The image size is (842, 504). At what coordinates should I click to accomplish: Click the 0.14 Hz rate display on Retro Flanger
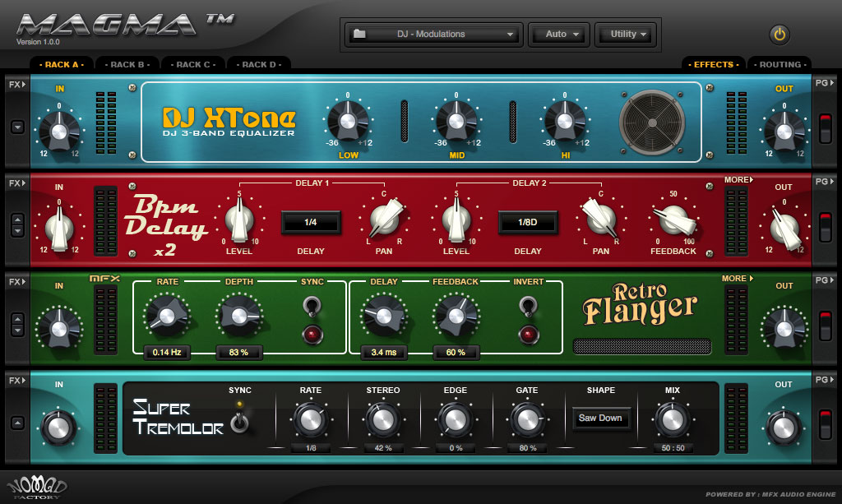[169, 353]
